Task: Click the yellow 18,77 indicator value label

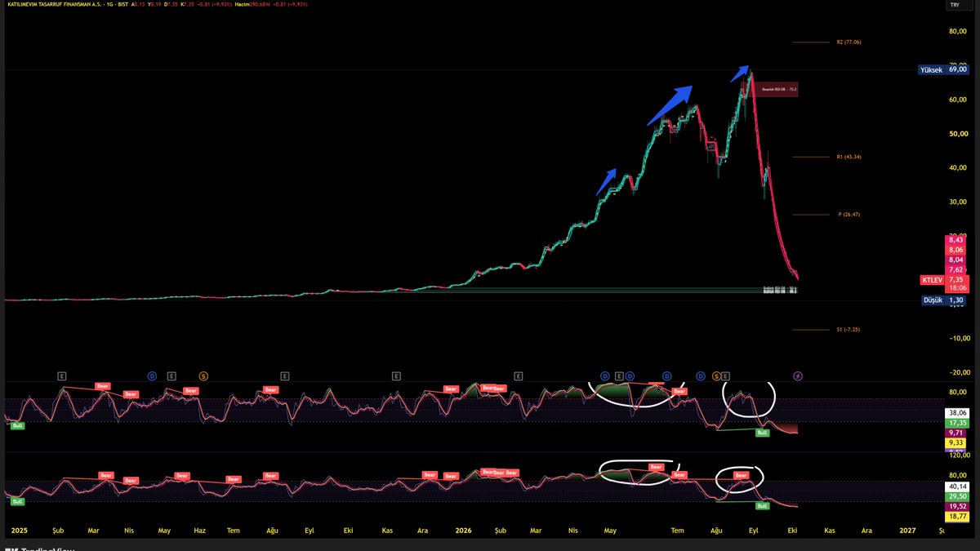Action: point(957,517)
